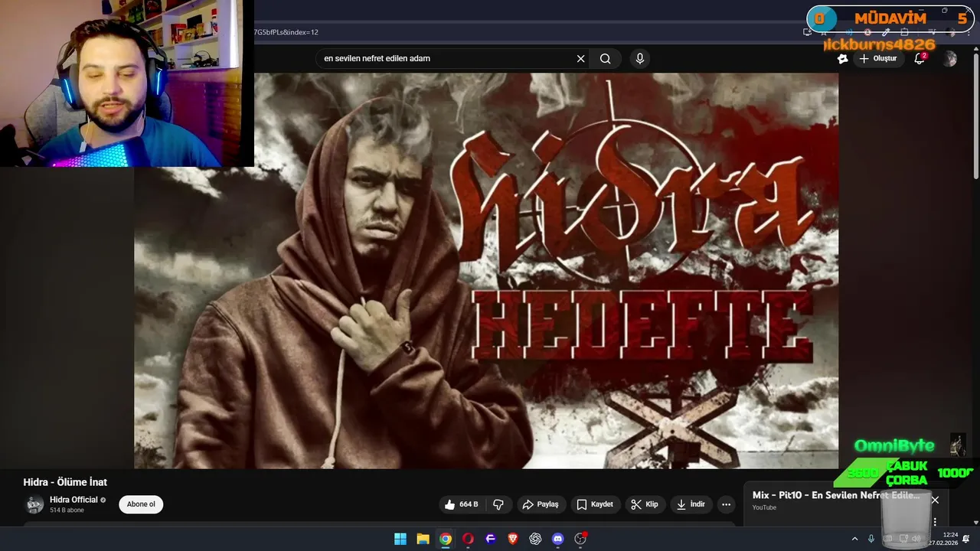Open the taskbar app with red badge
980x551 pixels.
click(x=580, y=539)
